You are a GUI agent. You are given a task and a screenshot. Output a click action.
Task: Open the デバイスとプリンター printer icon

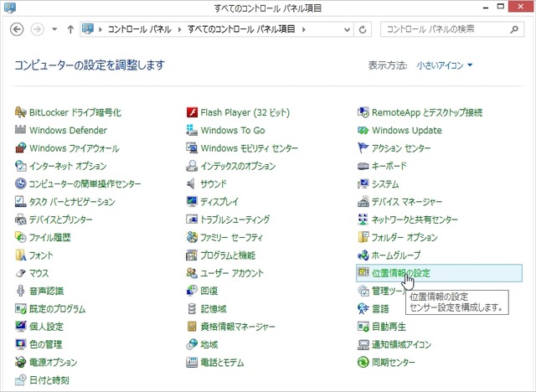pyautogui.click(x=20, y=219)
